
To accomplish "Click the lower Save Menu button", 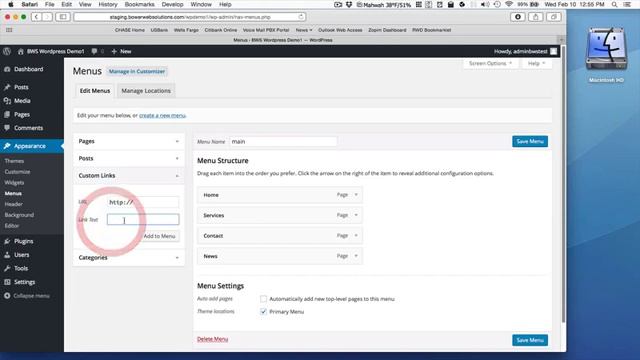I will (x=530, y=340).
